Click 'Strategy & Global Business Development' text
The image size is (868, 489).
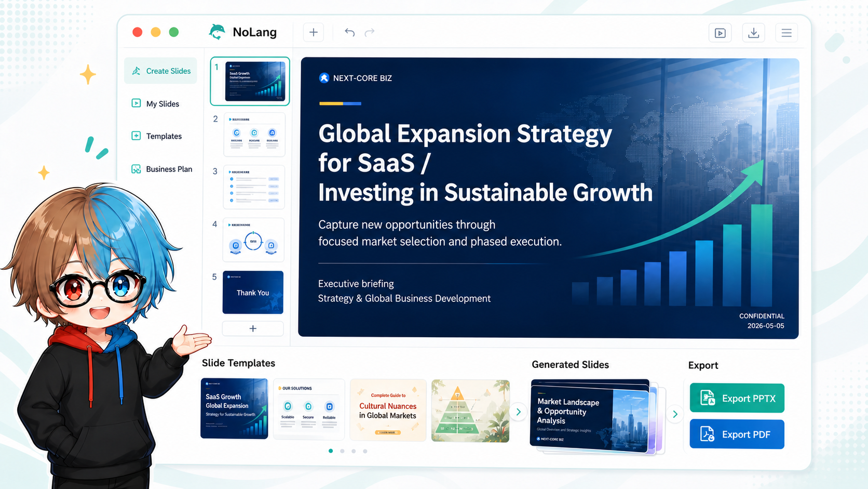(x=404, y=298)
